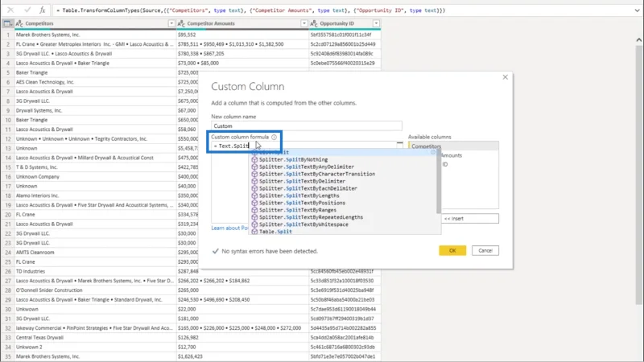Click the table icon at grid corner
The image size is (644, 362).
pos(7,23)
